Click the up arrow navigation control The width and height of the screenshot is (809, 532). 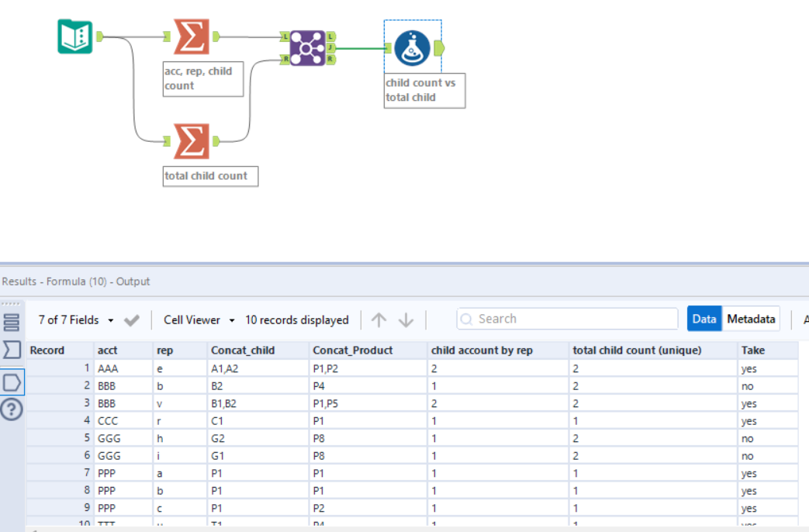coord(379,319)
